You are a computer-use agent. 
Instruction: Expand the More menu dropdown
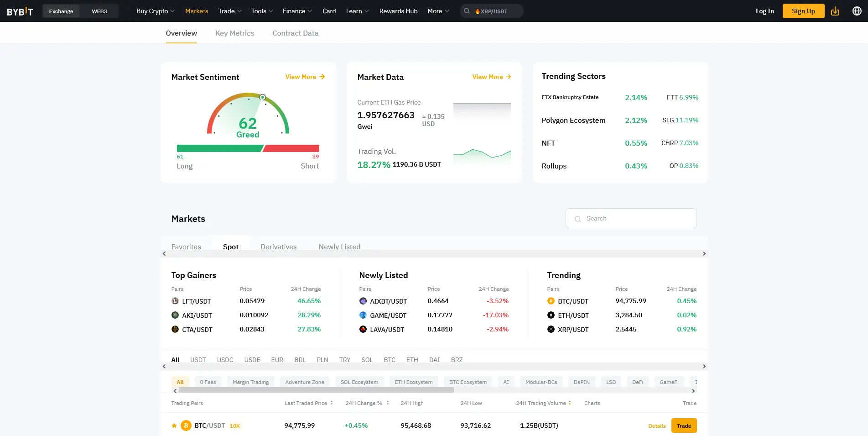[x=438, y=11]
